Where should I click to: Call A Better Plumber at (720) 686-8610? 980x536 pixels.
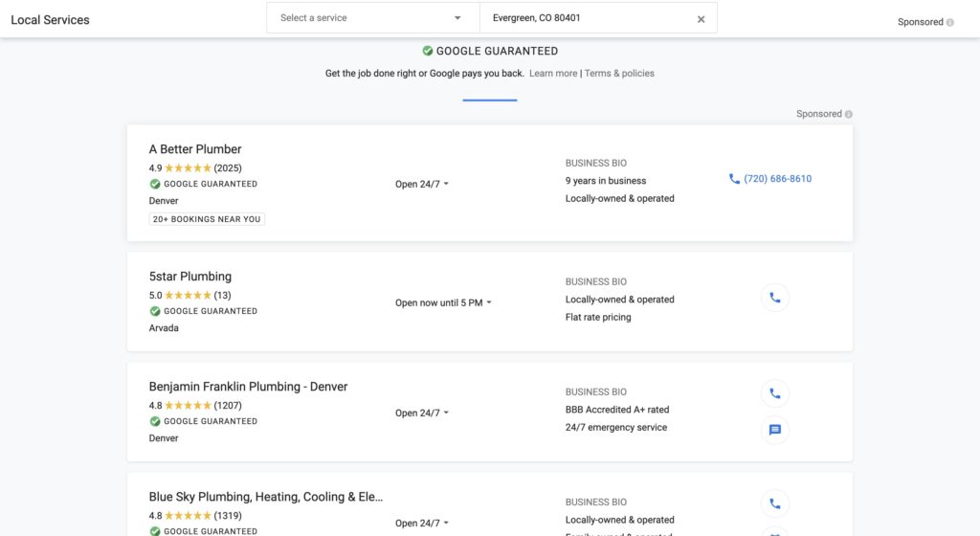point(770,179)
